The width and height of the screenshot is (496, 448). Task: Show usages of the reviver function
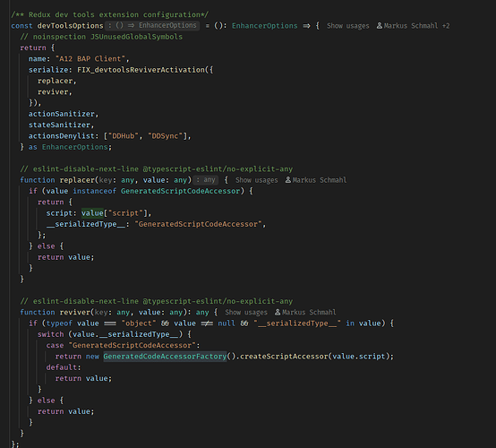246,312
